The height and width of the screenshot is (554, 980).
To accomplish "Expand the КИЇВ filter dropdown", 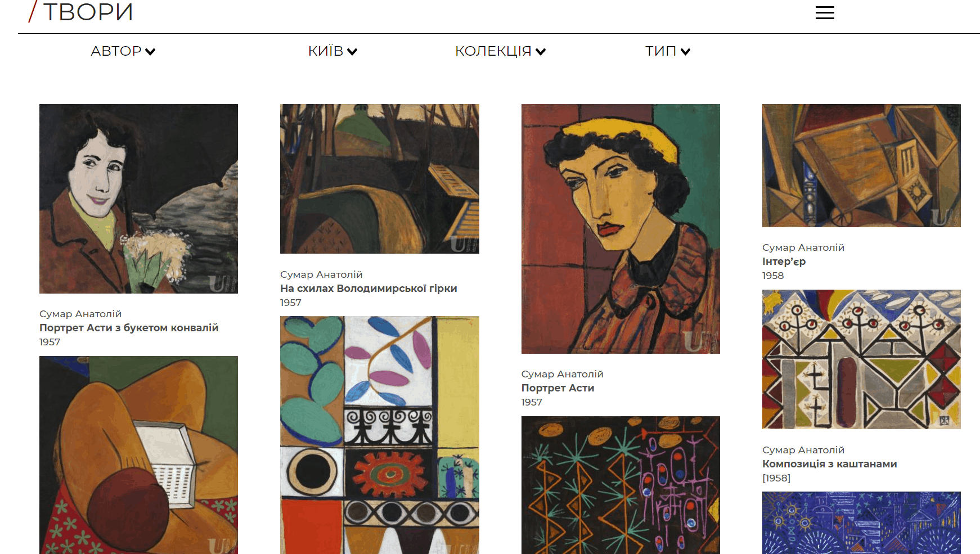I will tap(332, 51).
